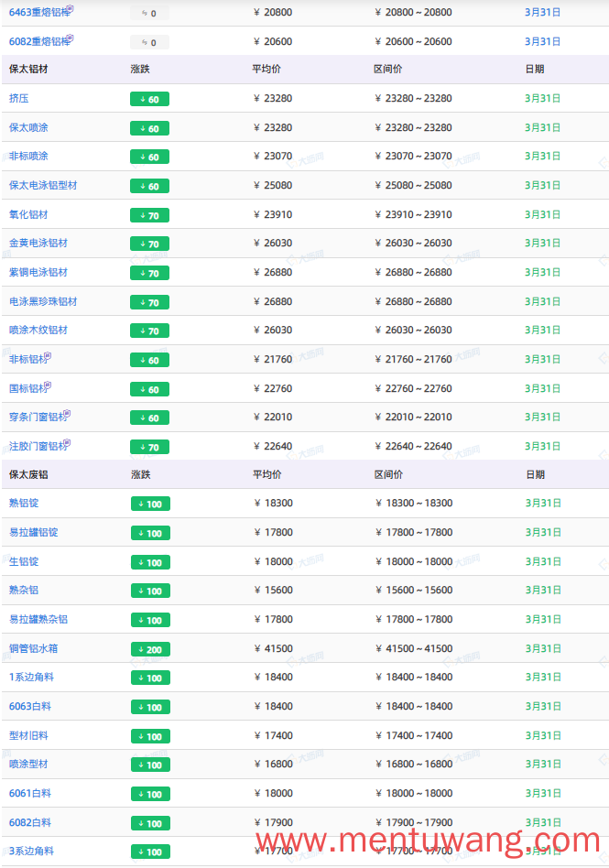The image size is (609, 868).
Task: Click the average price ¥ 22010
Action: click(273, 417)
